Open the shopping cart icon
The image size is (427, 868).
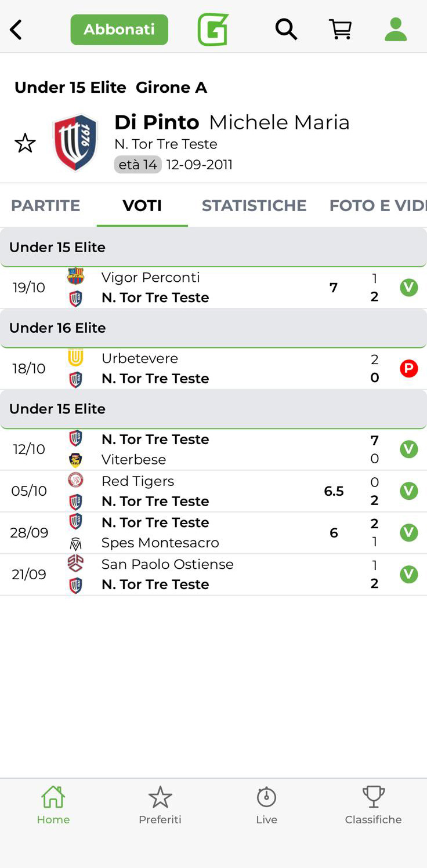tap(341, 29)
